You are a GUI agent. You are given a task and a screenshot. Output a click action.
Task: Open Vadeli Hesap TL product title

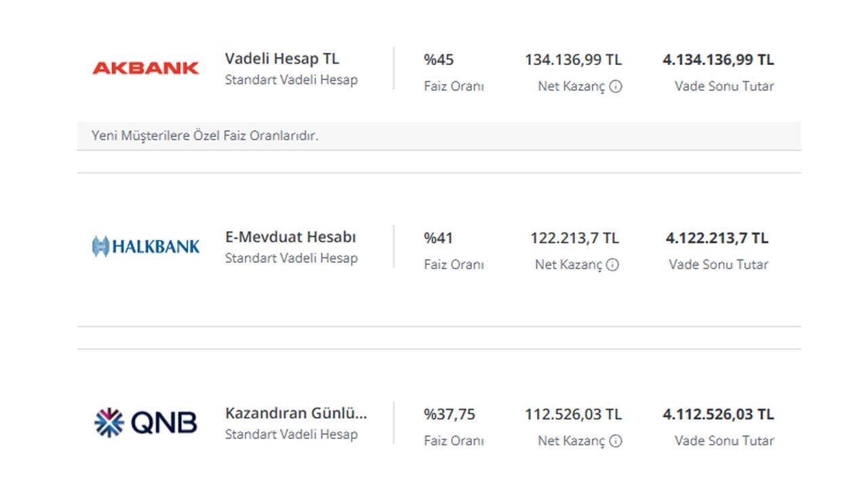(x=282, y=59)
